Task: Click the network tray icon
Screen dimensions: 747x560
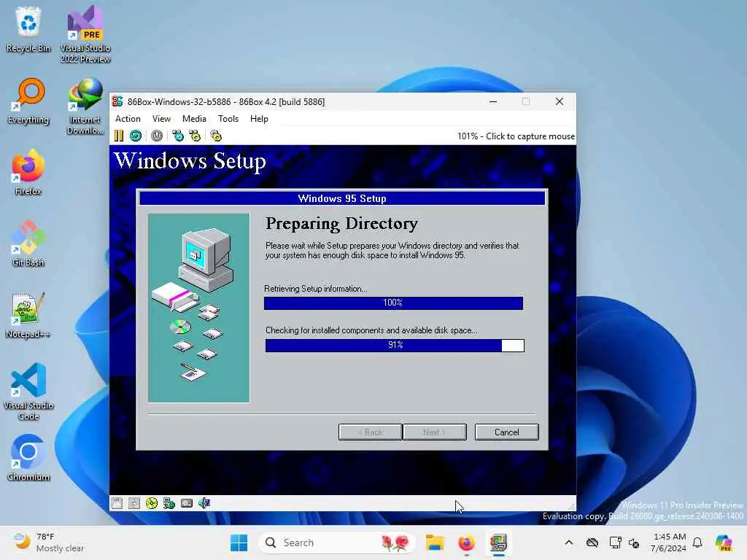Action: [615, 542]
